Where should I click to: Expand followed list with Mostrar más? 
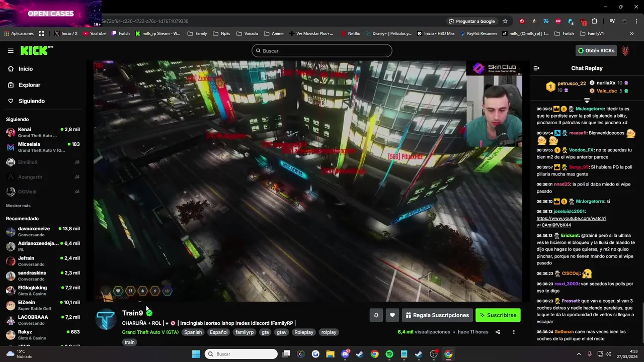[x=18, y=206]
